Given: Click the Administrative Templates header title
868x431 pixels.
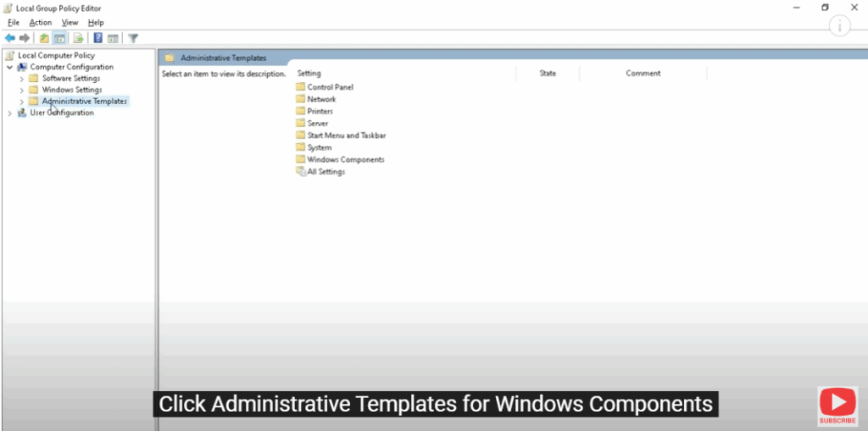Looking at the screenshot, I should click(224, 58).
